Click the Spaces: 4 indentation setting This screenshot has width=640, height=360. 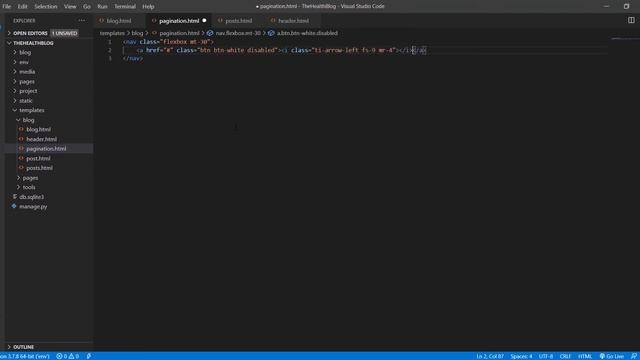[x=521, y=356]
